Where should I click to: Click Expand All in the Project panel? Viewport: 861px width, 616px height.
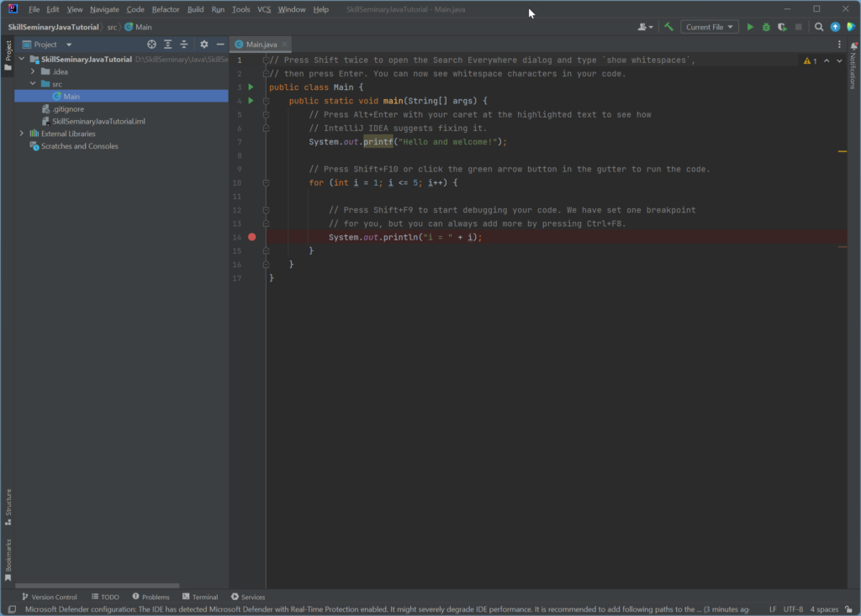168,45
